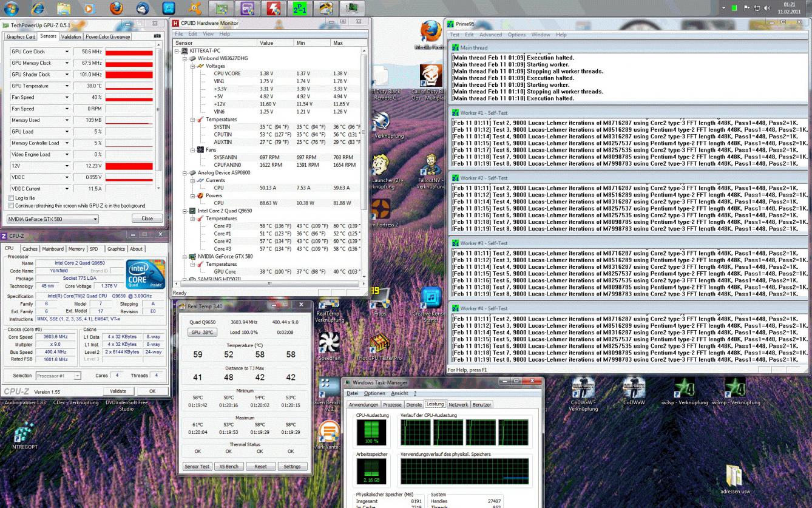Switch to Graphics Card tab in GPU-Z
The image size is (812, 508).
21,37
